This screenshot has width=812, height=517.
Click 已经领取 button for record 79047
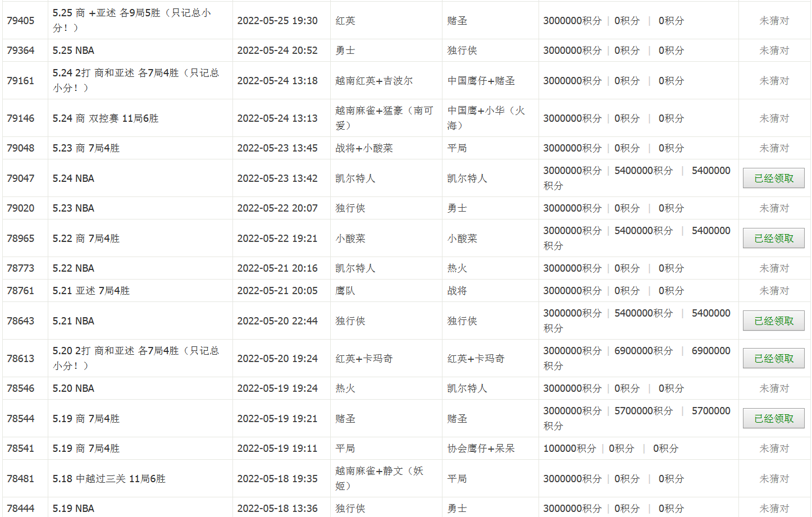[x=773, y=177]
